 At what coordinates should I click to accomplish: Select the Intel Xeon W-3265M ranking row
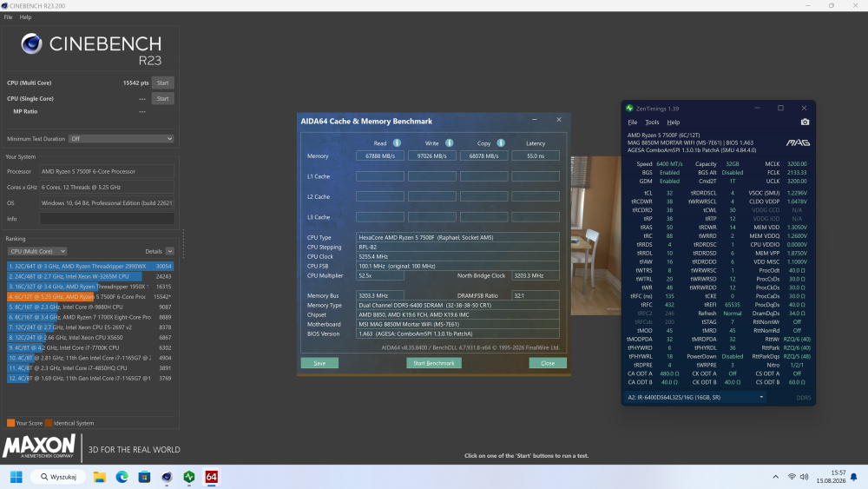click(x=89, y=276)
